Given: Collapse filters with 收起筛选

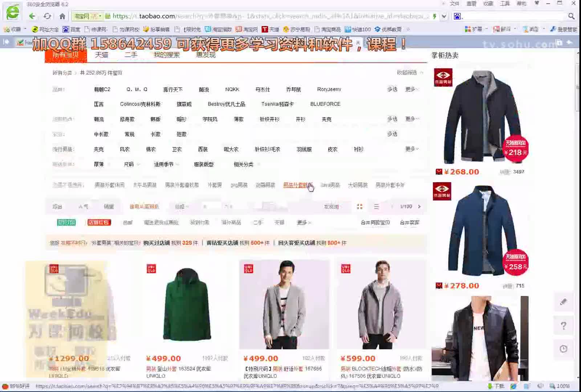Looking at the screenshot, I should pos(410,73).
